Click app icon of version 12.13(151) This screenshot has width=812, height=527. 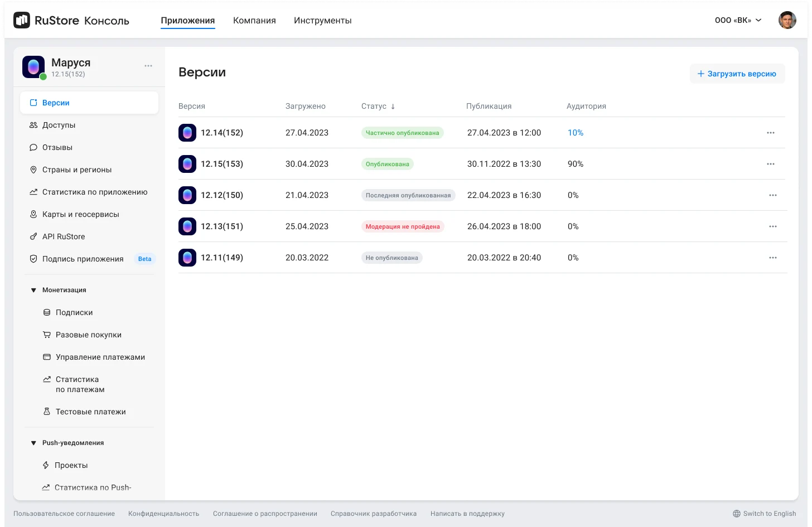pos(187,226)
